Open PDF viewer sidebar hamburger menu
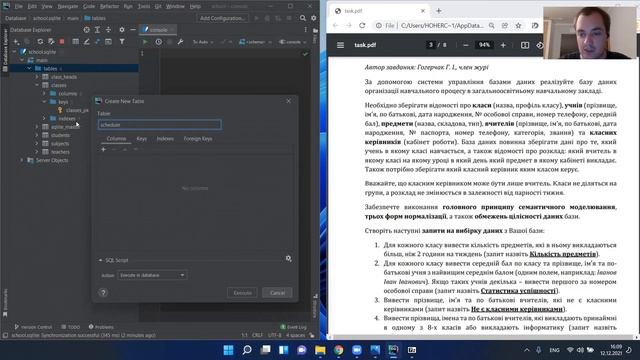640x360 pixels. tap(340, 45)
